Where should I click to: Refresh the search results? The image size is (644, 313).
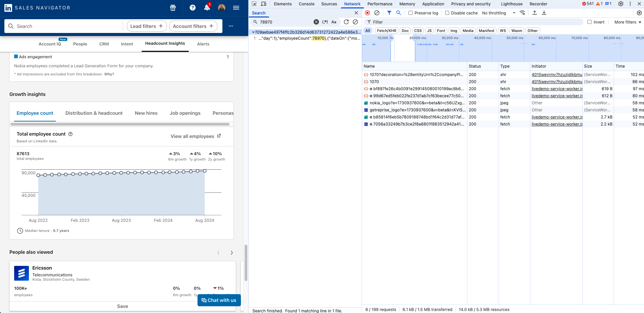tap(346, 22)
